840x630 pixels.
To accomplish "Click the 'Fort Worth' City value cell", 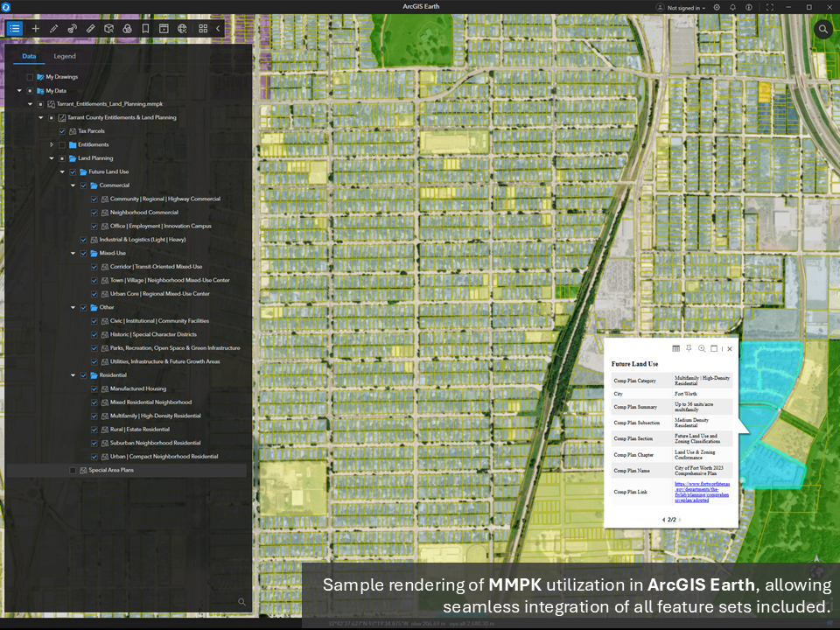I will pyautogui.click(x=703, y=394).
